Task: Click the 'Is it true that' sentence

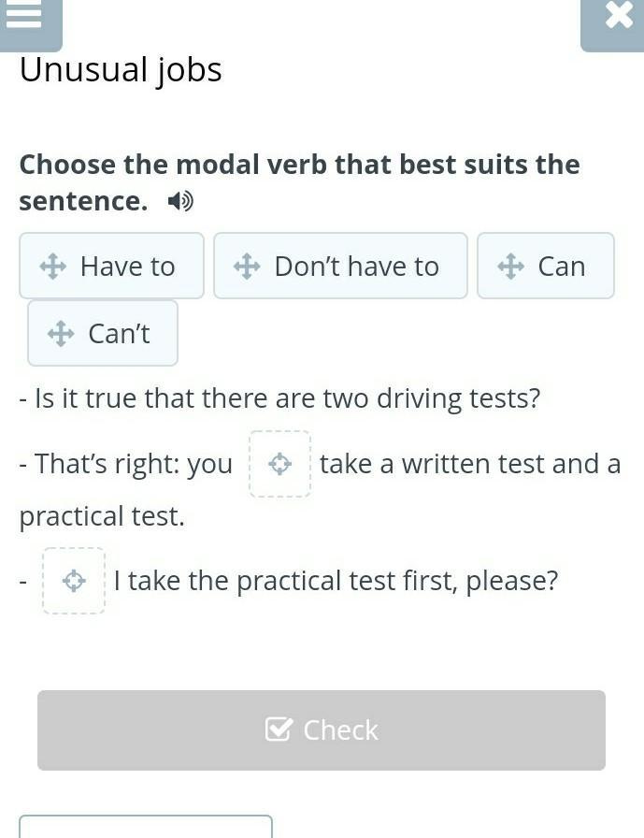Action: 279,398
